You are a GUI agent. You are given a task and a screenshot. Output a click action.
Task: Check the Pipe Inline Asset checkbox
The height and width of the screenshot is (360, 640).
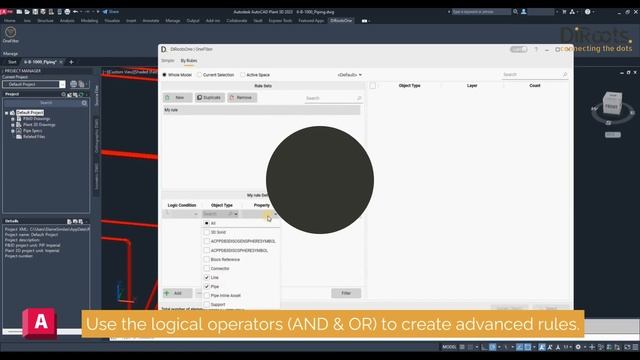tap(207, 295)
